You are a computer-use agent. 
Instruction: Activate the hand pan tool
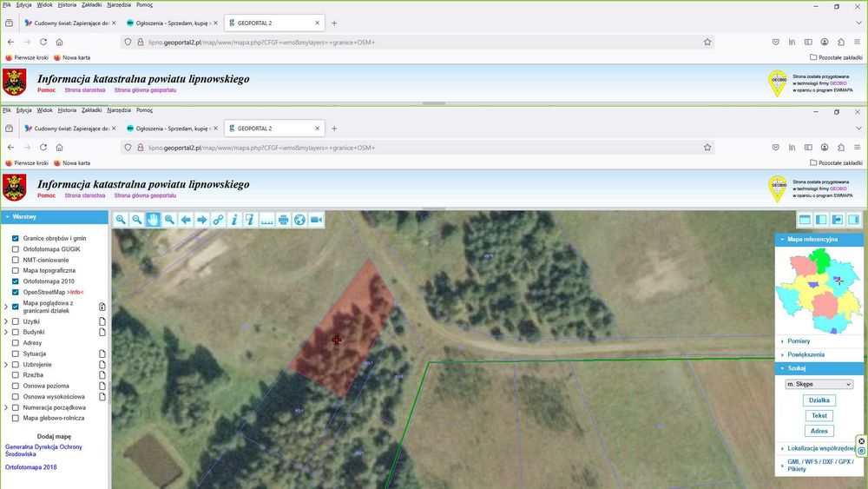pyautogui.click(x=153, y=220)
